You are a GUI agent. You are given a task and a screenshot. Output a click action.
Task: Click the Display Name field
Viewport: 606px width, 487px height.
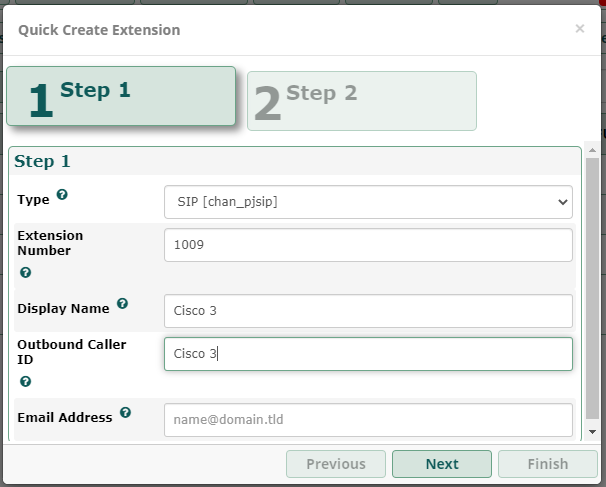368,311
